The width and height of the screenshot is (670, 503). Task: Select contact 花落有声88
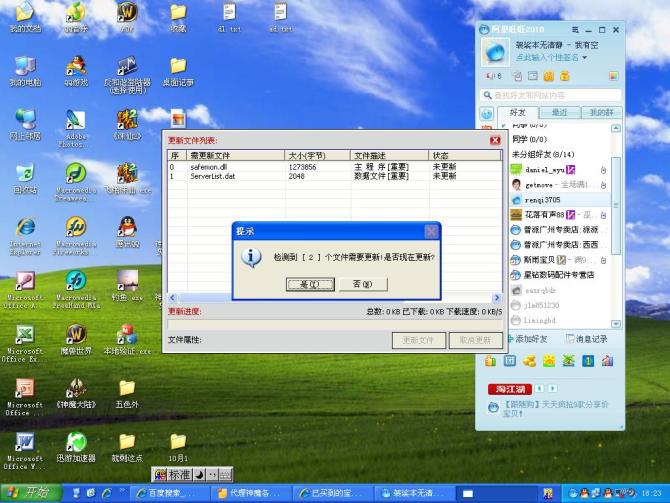pyautogui.click(x=560, y=215)
